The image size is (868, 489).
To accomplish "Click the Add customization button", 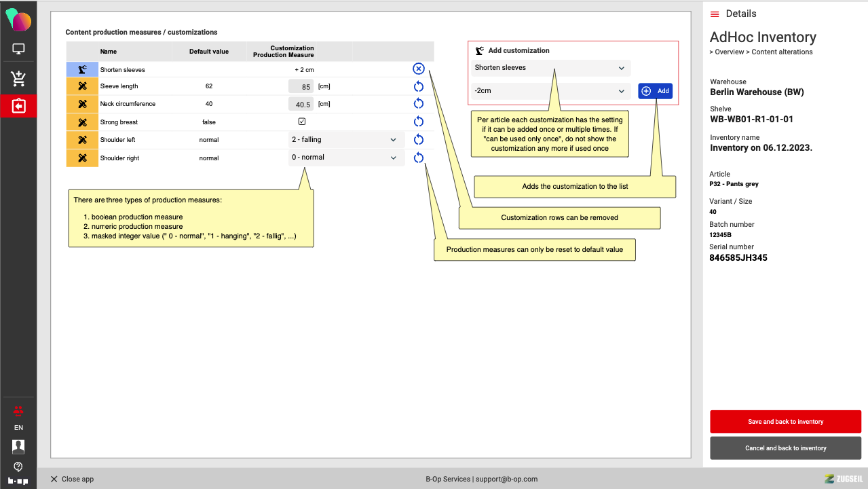I will click(x=655, y=91).
